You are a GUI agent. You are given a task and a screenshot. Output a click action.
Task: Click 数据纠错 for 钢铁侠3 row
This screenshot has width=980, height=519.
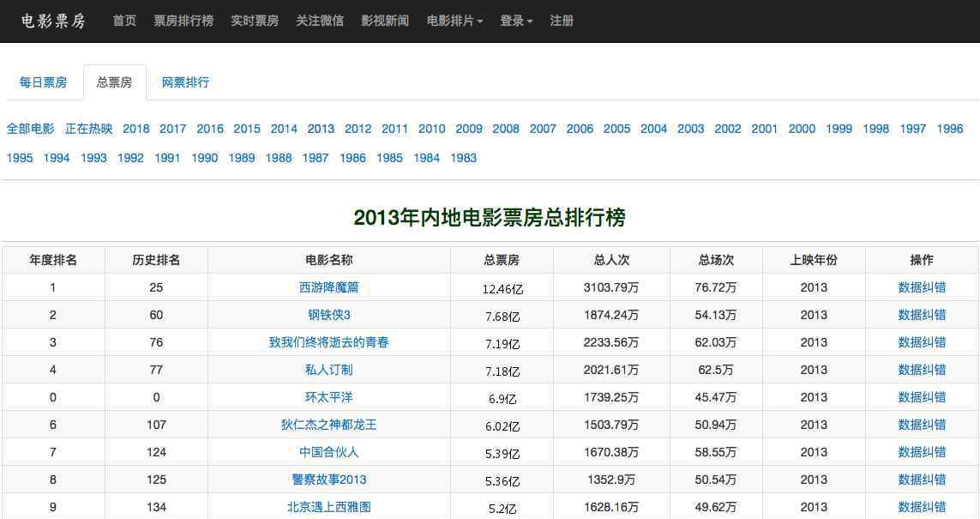tap(922, 315)
